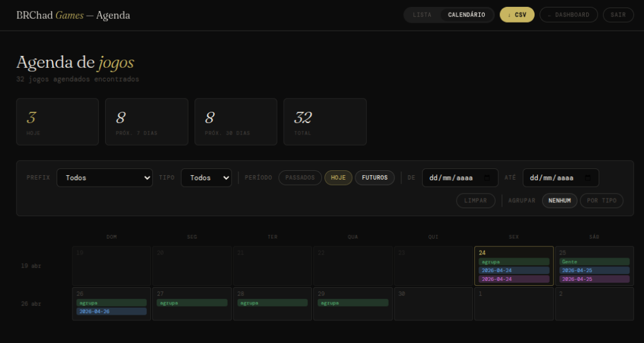This screenshot has height=343, width=644.
Task: Switch to the LISTA view tab
Action: tap(422, 15)
